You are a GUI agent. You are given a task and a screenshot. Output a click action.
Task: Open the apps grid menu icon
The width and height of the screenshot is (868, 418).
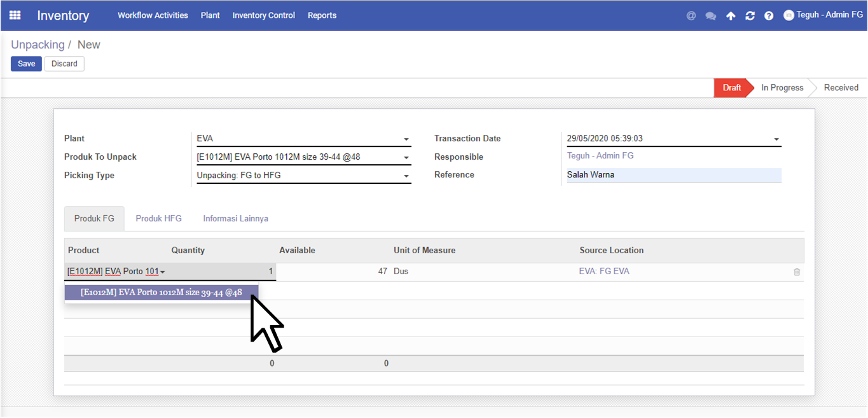point(15,15)
